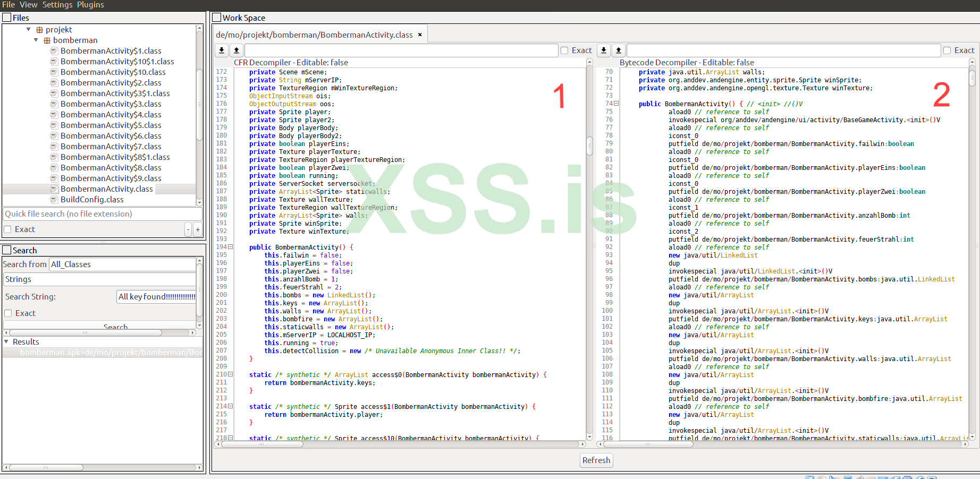This screenshot has width=980, height=479.
Task: Click the class icon of BombermanActivity$6.class
Action: [x=54, y=136]
